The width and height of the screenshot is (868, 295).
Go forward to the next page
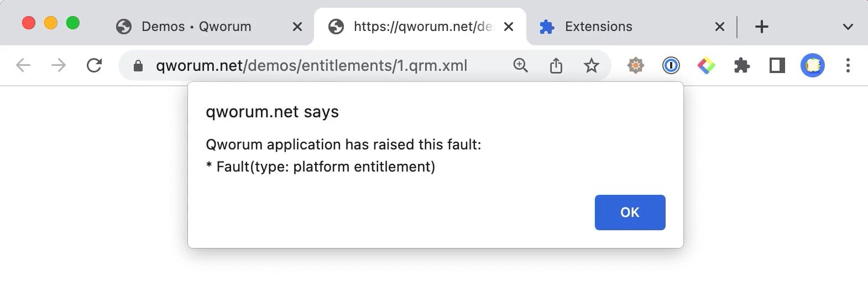tap(59, 65)
